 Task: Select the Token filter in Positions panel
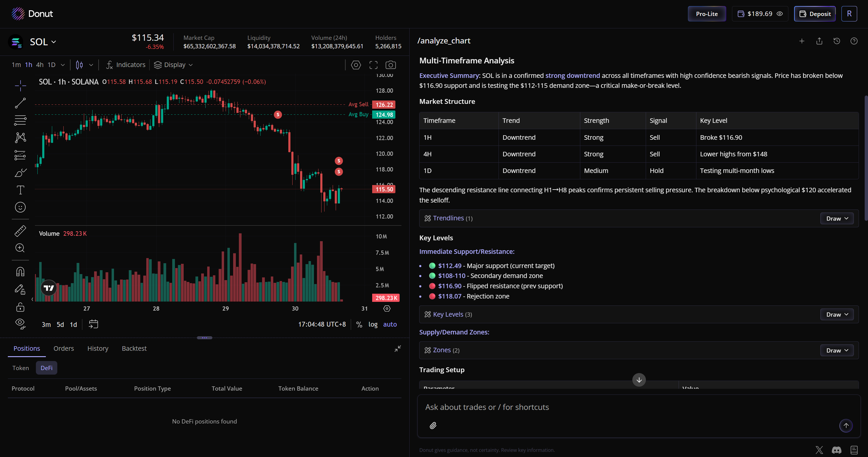click(x=21, y=368)
